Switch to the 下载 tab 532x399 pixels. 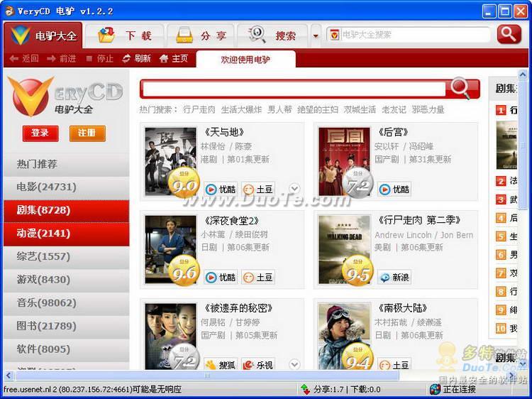point(125,35)
